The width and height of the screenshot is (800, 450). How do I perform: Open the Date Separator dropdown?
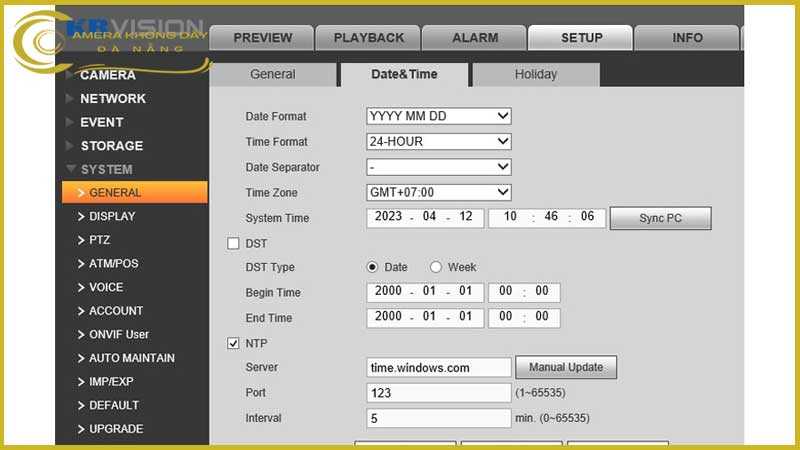[x=439, y=167]
